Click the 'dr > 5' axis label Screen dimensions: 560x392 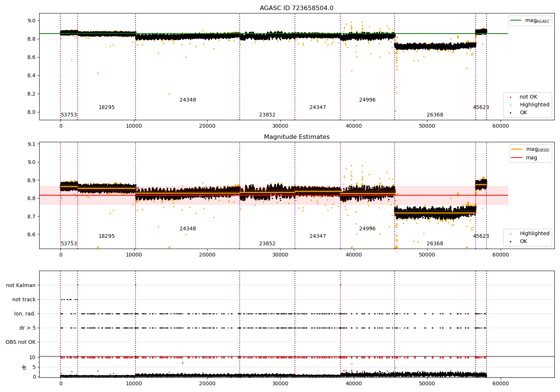coord(28,328)
